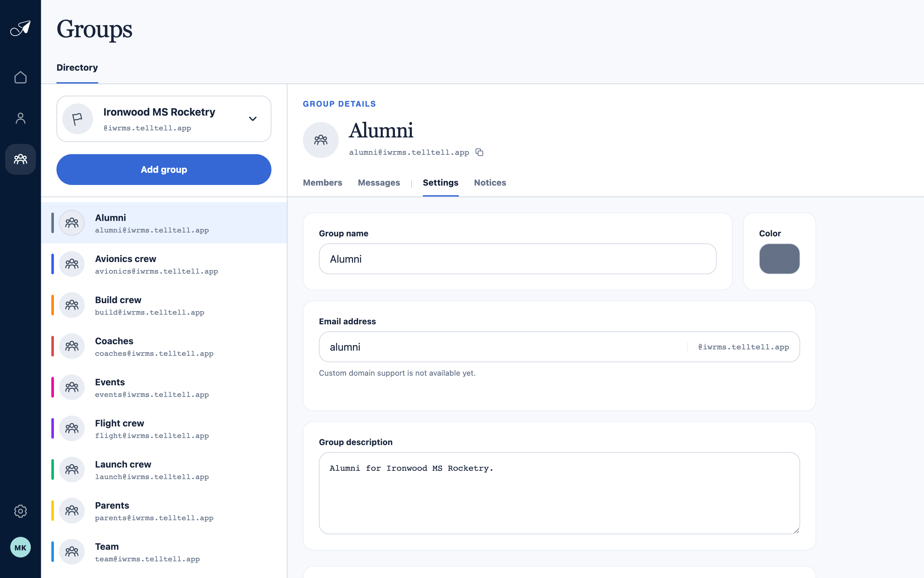Viewport: 924px width, 578px height.
Task: Expand the organization selector chevron
Action: [x=253, y=119]
